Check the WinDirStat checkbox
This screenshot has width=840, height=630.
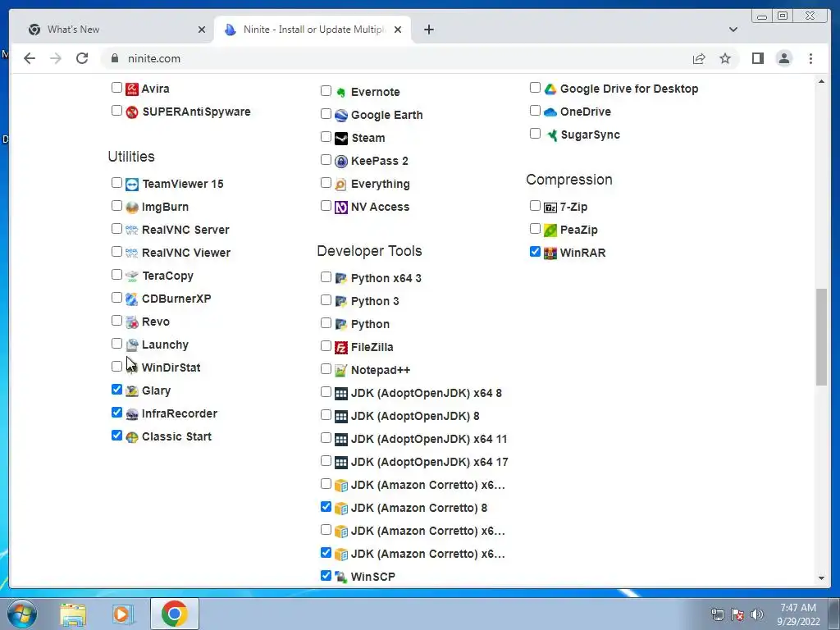point(116,366)
